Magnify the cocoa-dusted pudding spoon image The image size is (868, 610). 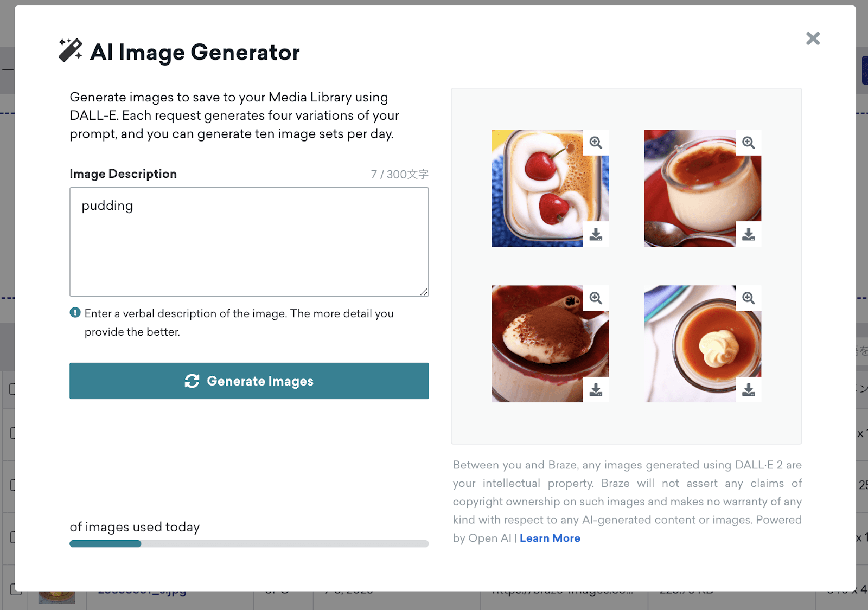tap(596, 298)
